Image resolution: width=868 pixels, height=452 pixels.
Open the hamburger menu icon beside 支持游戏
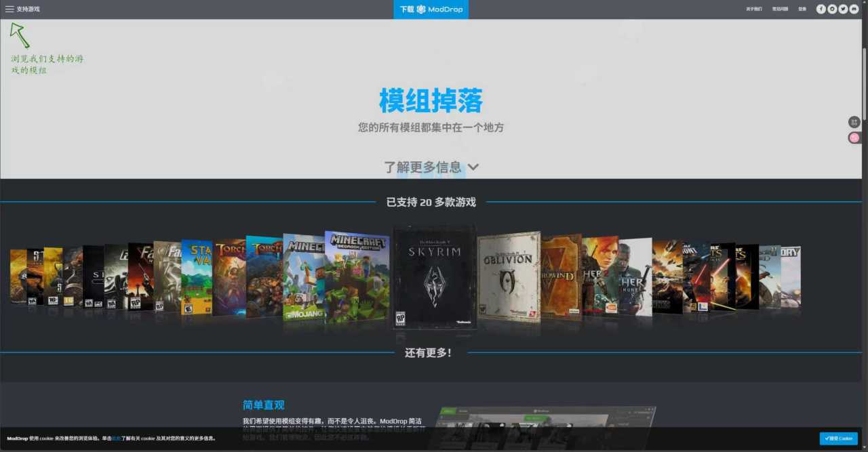pos(9,9)
